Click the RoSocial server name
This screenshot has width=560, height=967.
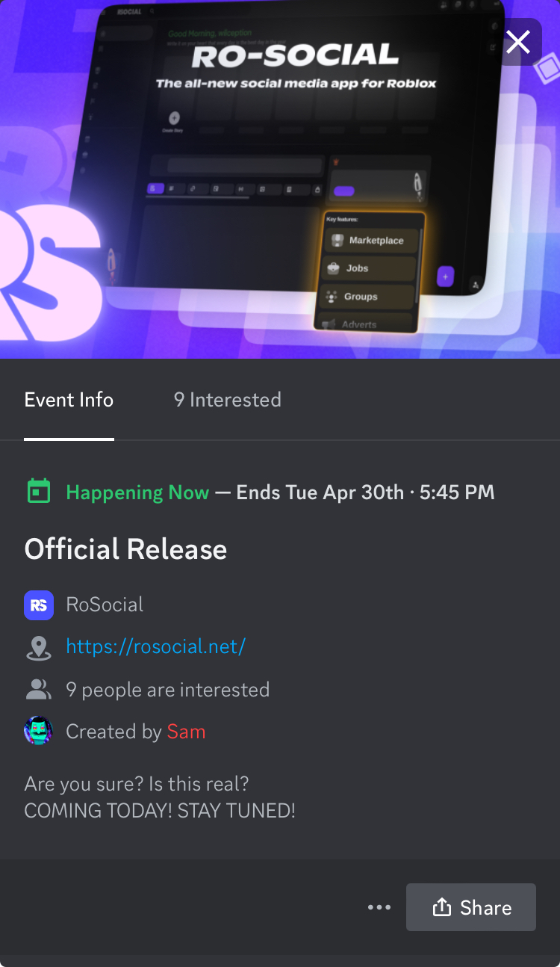coord(105,605)
